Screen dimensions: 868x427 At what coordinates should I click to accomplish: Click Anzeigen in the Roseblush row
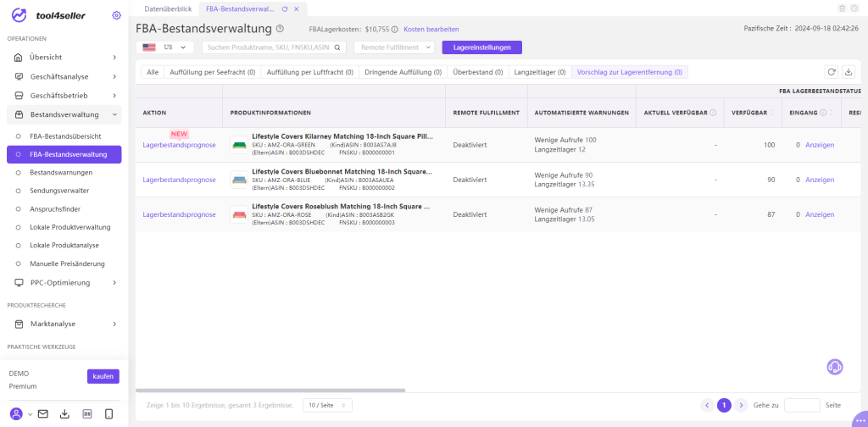pyautogui.click(x=820, y=214)
